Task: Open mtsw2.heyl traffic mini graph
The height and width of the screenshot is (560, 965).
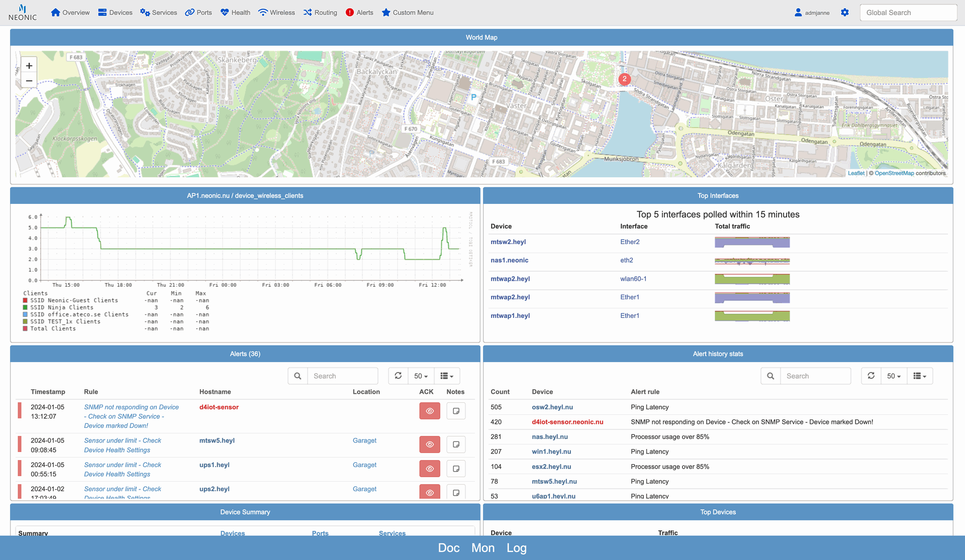Action: 752,243
